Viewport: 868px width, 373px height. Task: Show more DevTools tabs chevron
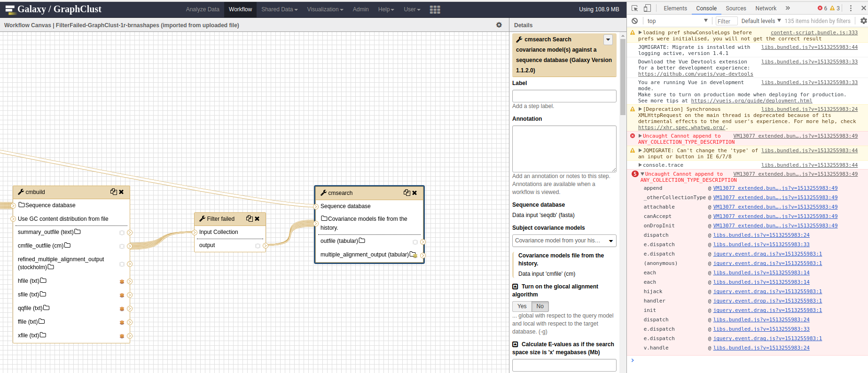coord(788,8)
